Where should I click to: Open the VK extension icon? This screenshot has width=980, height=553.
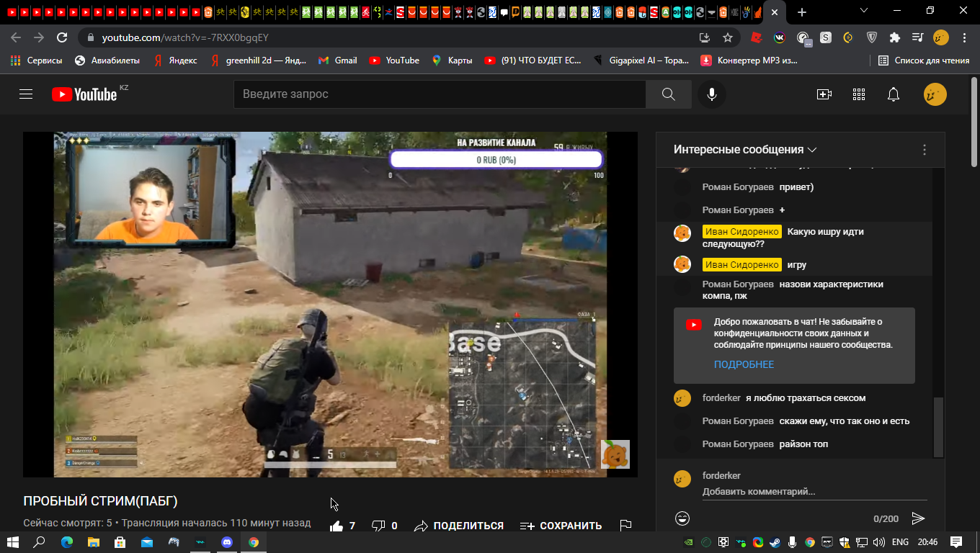(780, 37)
